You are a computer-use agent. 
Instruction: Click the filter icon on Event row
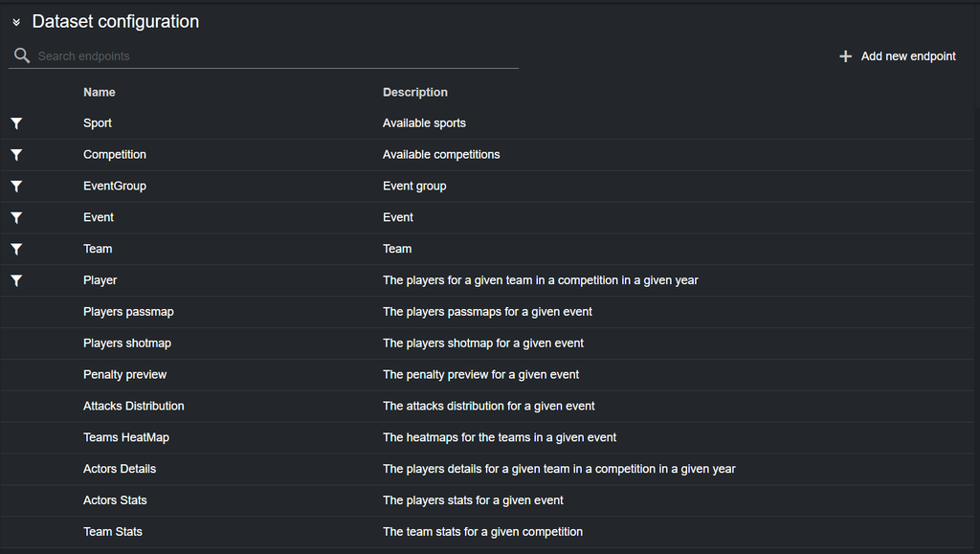(16, 218)
